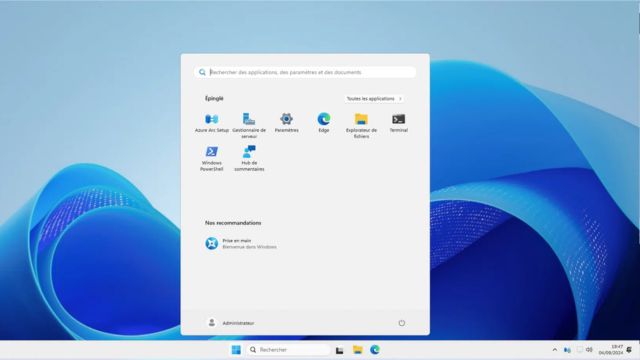Click the search magnifier in Start menu
Image resolution: width=640 pixels, height=360 pixels.
point(202,72)
